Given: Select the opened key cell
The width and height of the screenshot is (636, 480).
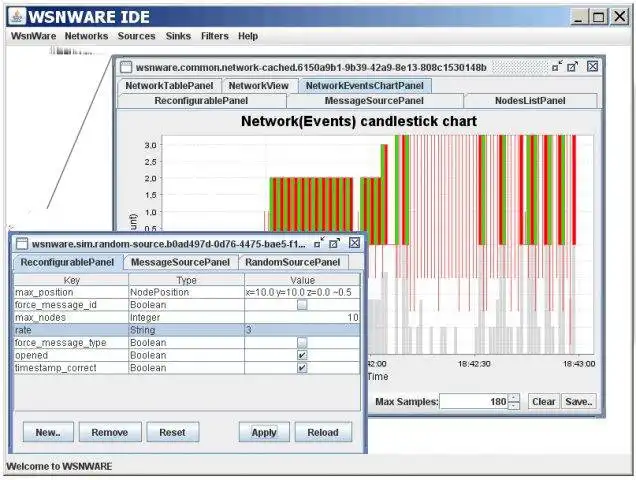Looking at the screenshot, I should (71, 355).
